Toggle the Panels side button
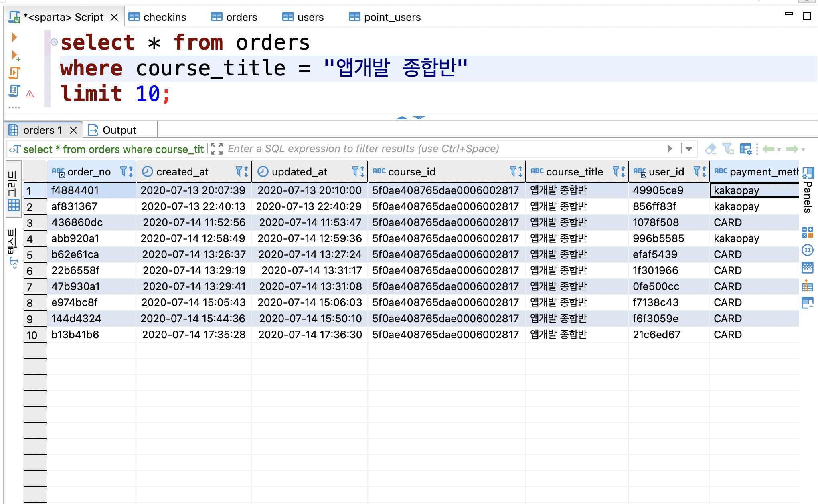 tap(808, 190)
